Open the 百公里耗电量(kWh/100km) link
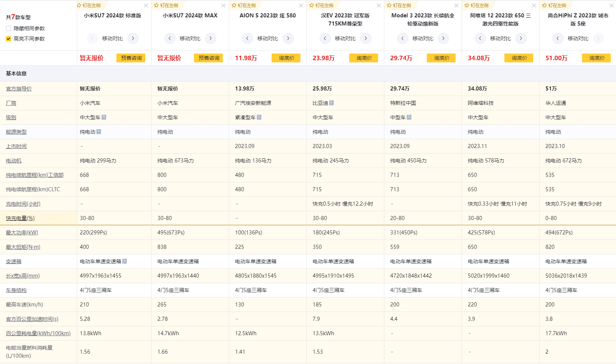The width and height of the screenshot is (616, 364). click(x=38, y=333)
